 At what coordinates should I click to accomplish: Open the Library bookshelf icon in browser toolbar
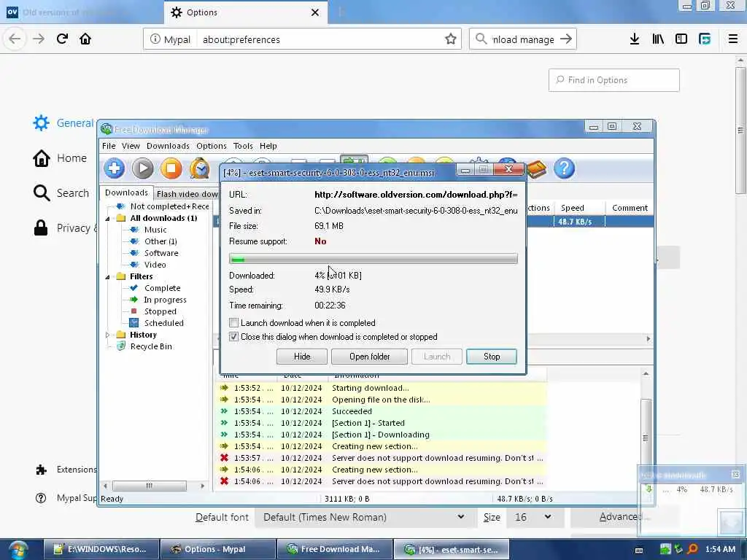pyautogui.click(x=658, y=39)
